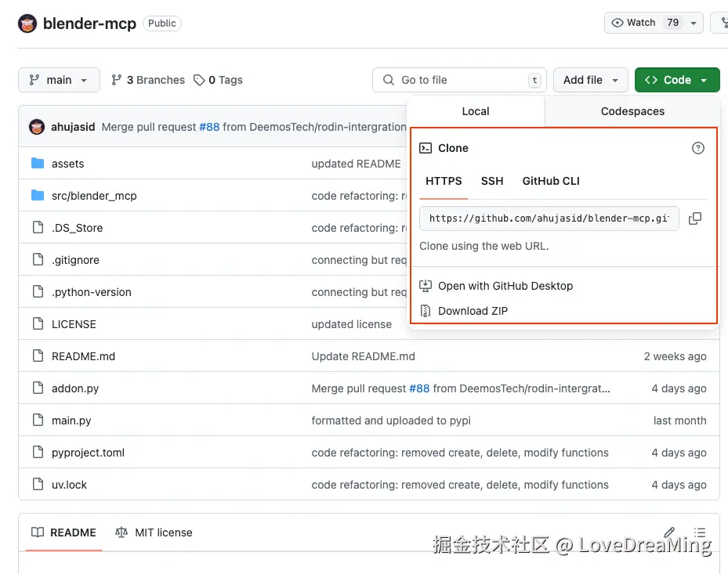Click the file icon next to uv.lock

click(38, 484)
